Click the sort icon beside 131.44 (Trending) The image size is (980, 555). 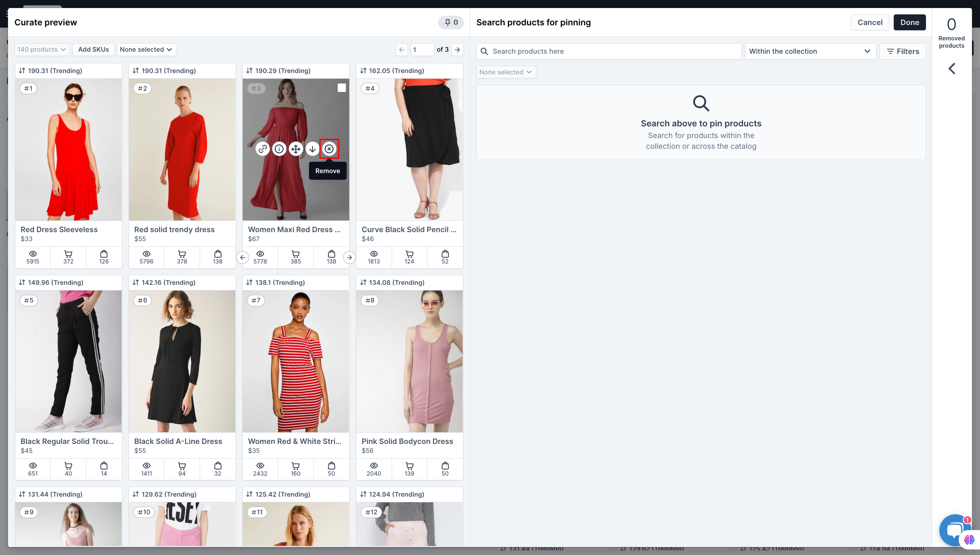point(22,494)
